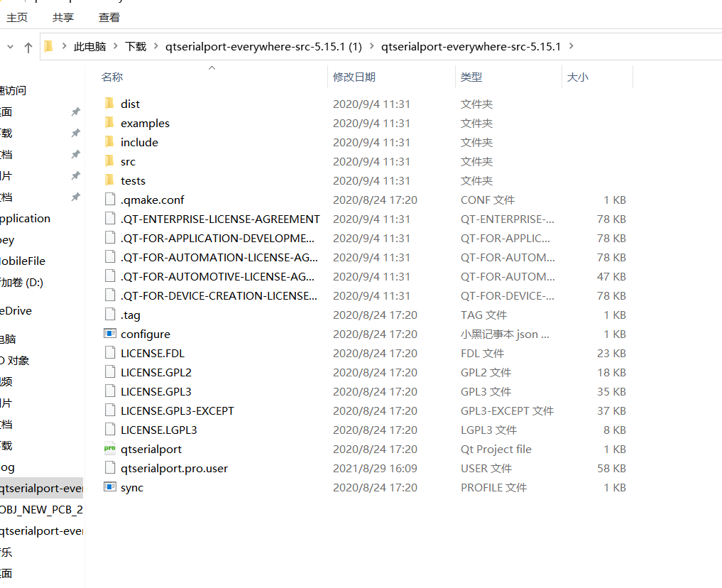
Task: Select the src folder icon
Action: 109,161
